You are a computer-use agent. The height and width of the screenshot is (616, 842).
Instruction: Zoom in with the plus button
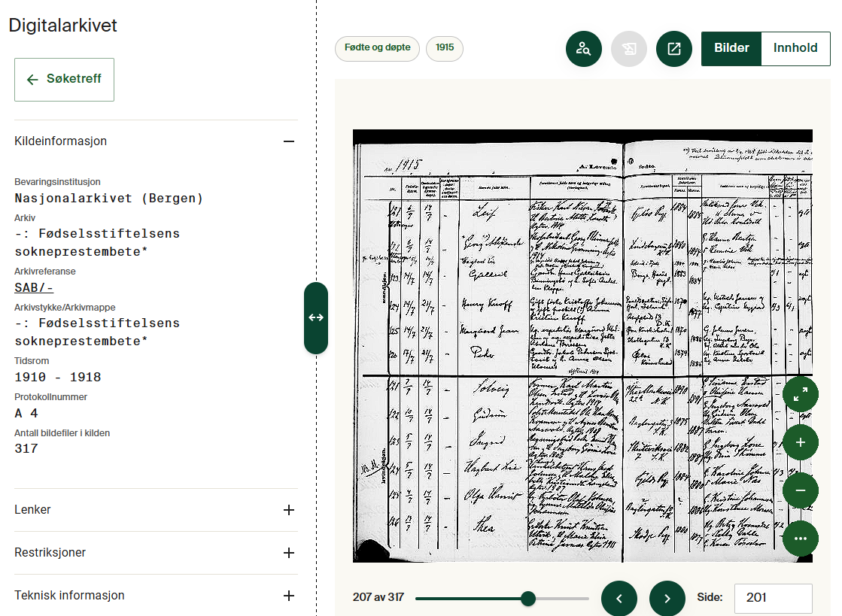(x=800, y=442)
